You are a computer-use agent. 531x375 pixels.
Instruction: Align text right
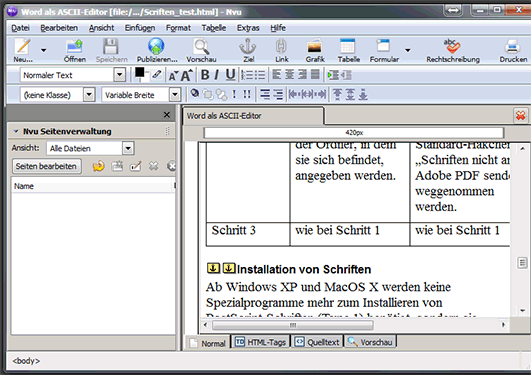click(302, 75)
